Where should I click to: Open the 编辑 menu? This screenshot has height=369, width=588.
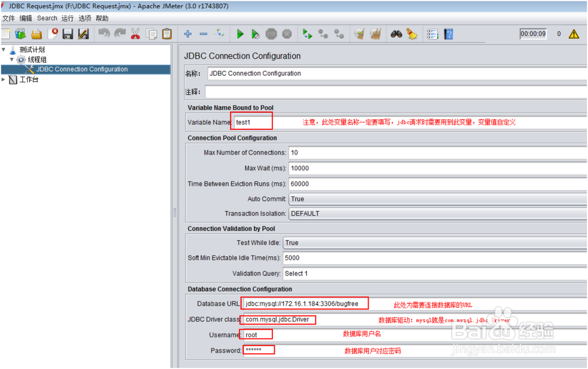(25, 18)
